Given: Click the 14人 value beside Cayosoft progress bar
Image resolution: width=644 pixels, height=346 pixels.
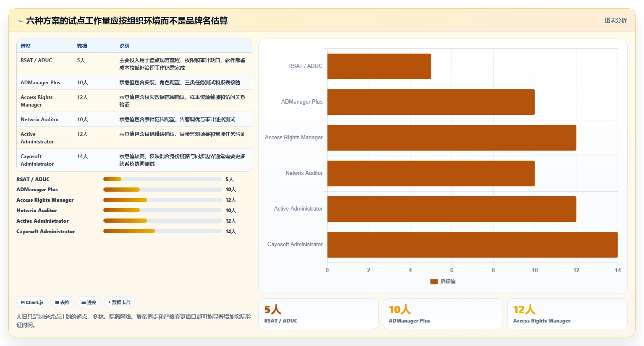Looking at the screenshot, I should [230, 232].
